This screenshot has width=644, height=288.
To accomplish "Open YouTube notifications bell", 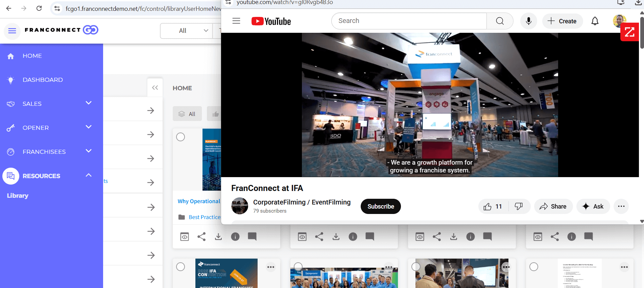I will click(595, 21).
